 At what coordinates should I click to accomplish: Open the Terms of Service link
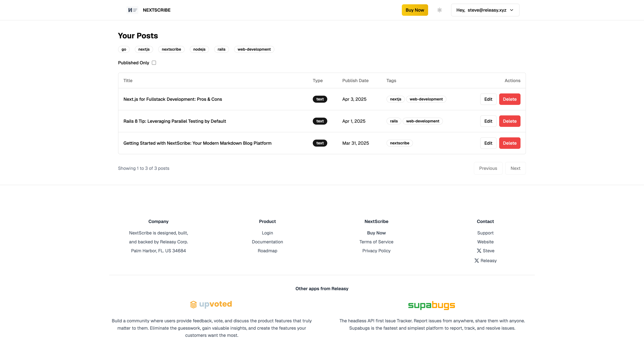tap(376, 242)
